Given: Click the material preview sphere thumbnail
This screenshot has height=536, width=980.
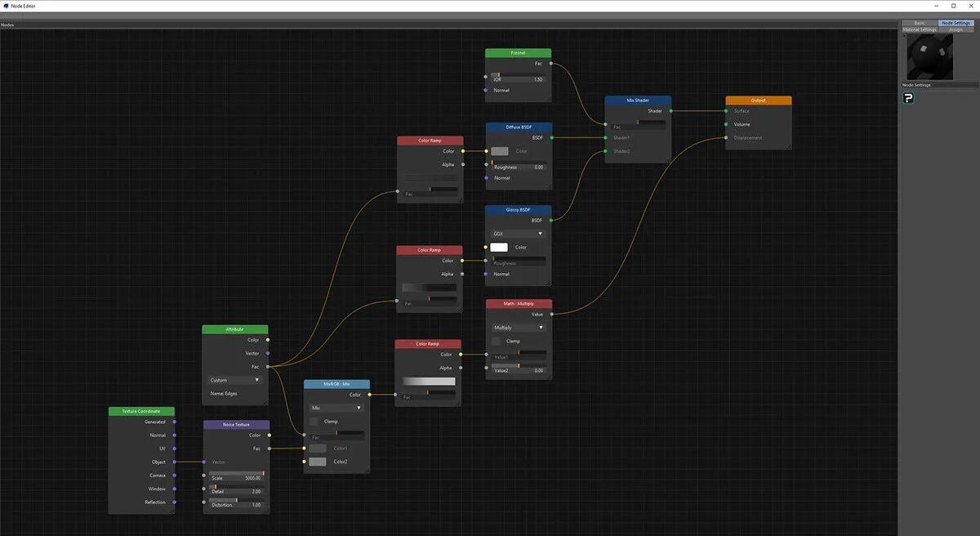Looking at the screenshot, I should click(x=930, y=56).
